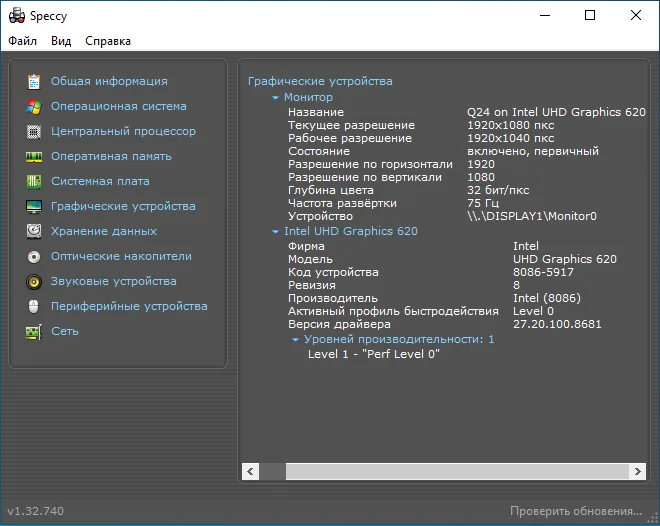The height and width of the screenshot is (526, 660).
Task: Click the Звуковые устройства speaker icon
Action: [x=34, y=282]
